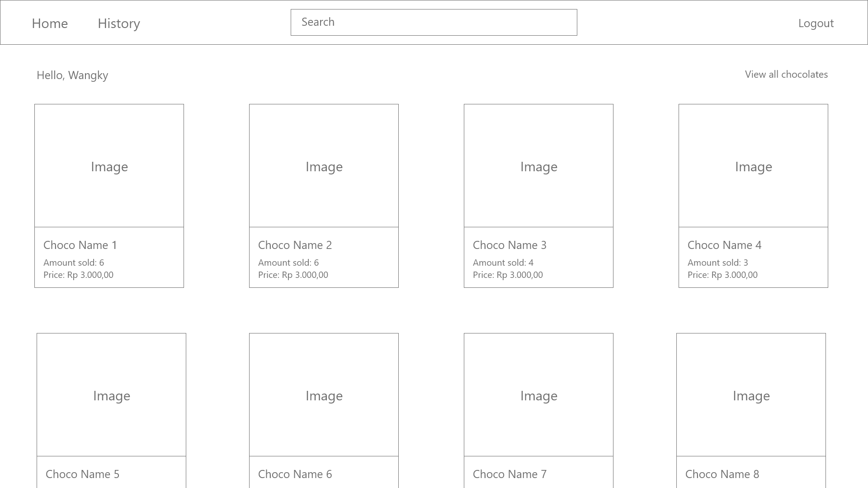Click the Search input field

pos(434,22)
